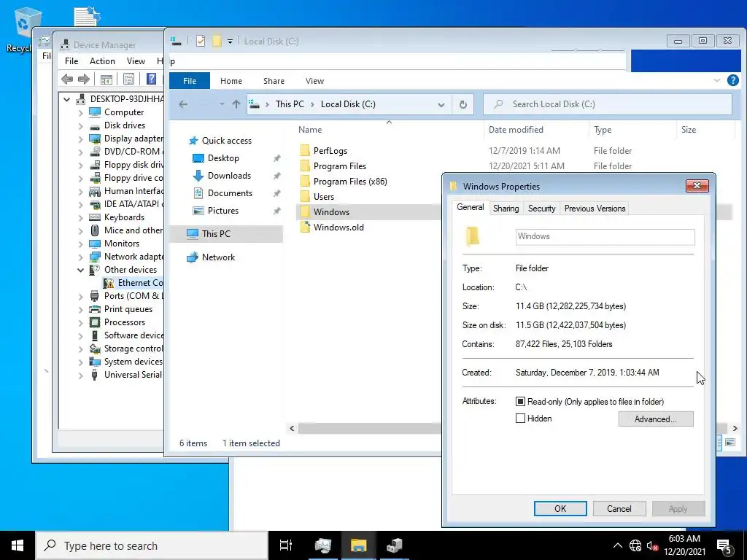Image resolution: width=747 pixels, height=560 pixels.
Task: Click the show/hide console tree toolbar icon
Action: pyautogui.click(x=107, y=79)
